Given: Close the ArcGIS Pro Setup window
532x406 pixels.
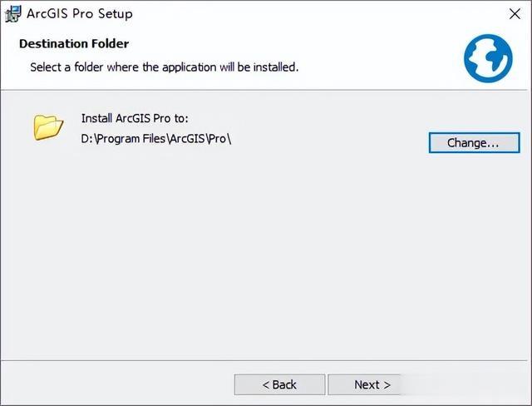Looking at the screenshot, I should pos(515,14).
